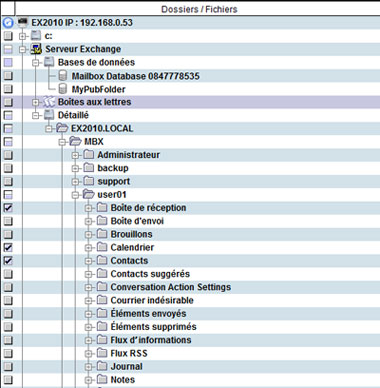This screenshot has height=388, width=380.
Task: Click the Calendrier folder icon
Action: (102, 247)
